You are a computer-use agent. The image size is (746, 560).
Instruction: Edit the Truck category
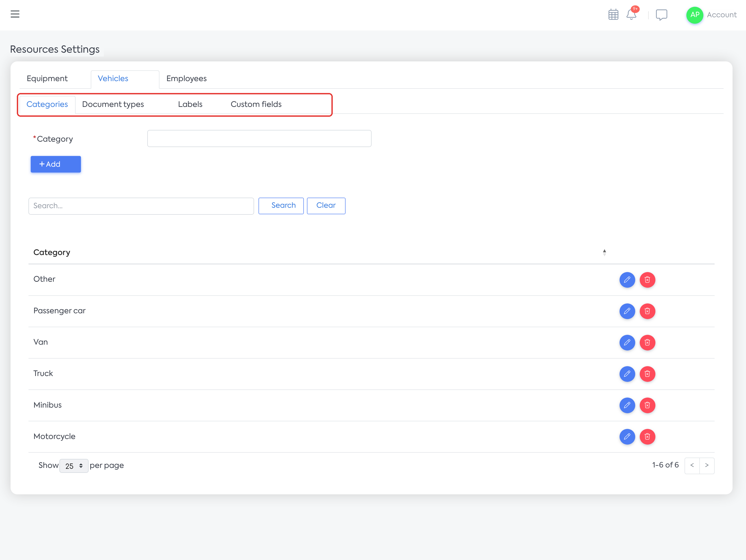click(x=627, y=374)
